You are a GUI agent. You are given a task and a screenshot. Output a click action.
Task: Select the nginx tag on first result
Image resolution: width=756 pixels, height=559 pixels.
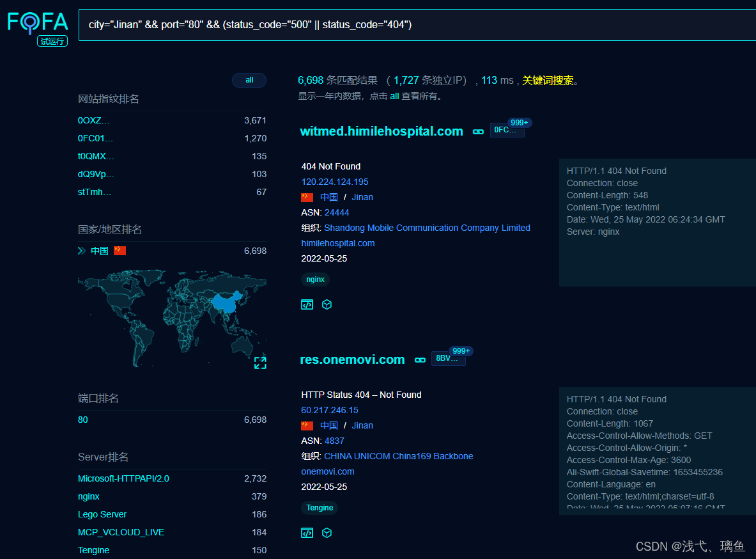pos(315,279)
